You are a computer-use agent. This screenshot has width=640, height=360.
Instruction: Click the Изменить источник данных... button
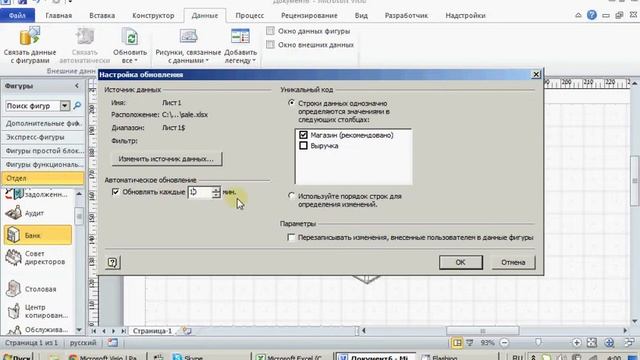pyautogui.click(x=167, y=159)
